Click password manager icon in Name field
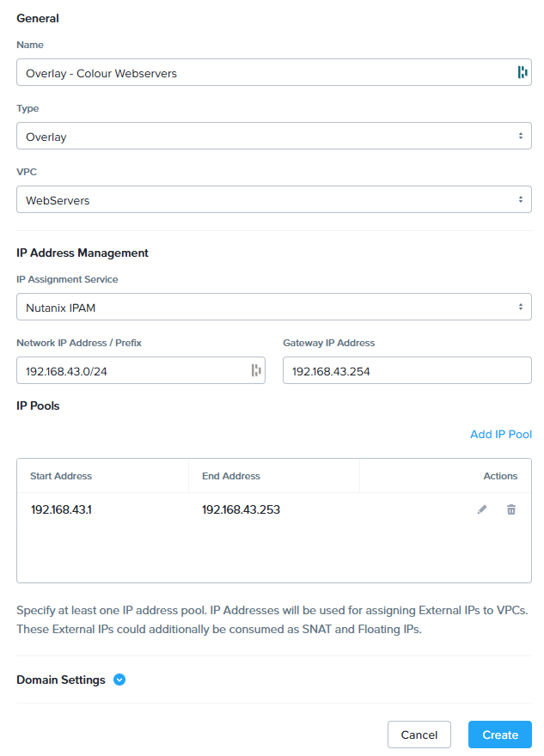544x756 pixels. (x=523, y=72)
